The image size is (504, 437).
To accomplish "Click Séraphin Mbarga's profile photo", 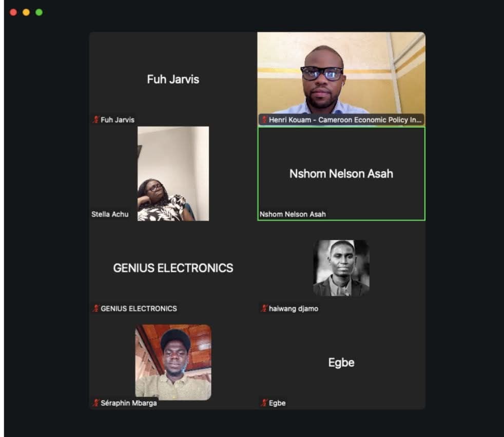I will click(173, 362).
